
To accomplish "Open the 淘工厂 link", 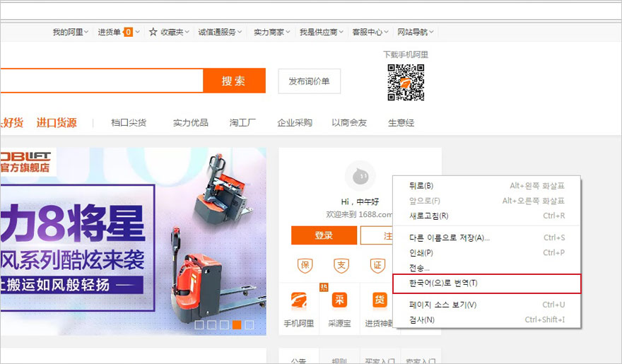I will [242, 123].
